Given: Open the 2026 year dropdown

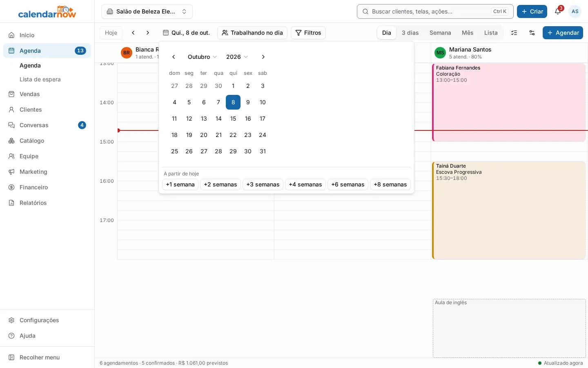Looking at the screenshot, I should (237, 57).
